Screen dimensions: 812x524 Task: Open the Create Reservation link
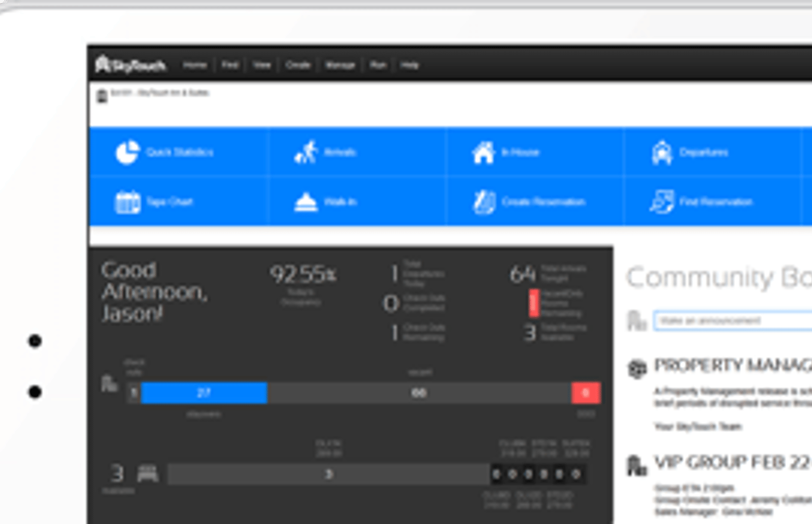[544, 202]
